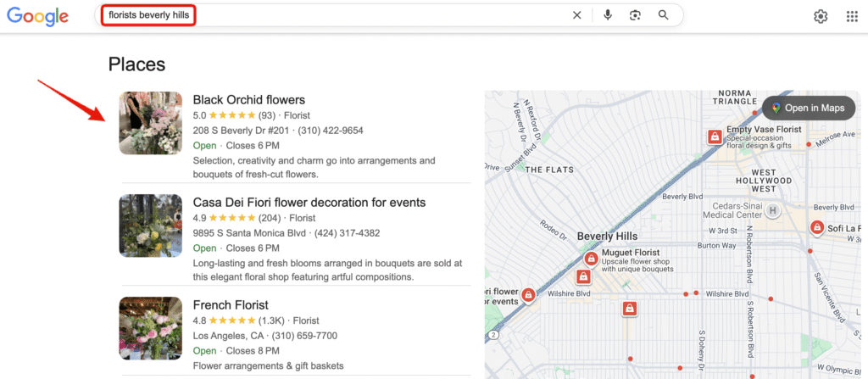Open Google Lens image search icon
Image resolution: width=868 pixels, height=379 pixels.
[635, 15]
